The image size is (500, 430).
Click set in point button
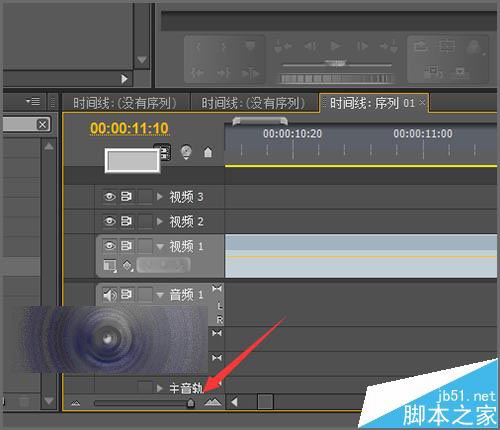pos(197,46)
